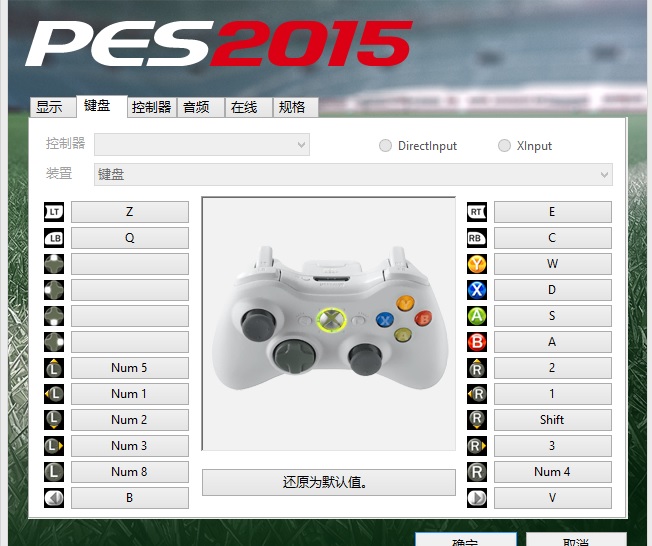The width and height of the screenshot is (652, 546).
Task: Click the left stick left icon
Action: (x=54, y=394)
